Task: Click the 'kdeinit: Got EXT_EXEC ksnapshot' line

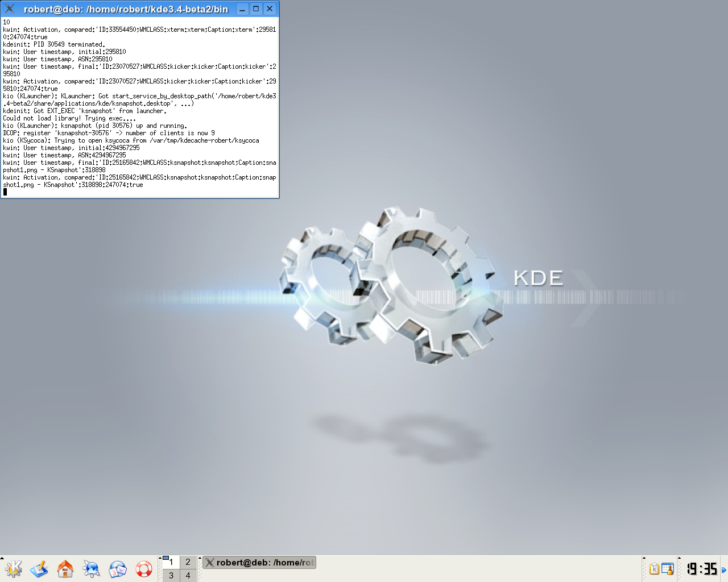Action: coord(85,111)
